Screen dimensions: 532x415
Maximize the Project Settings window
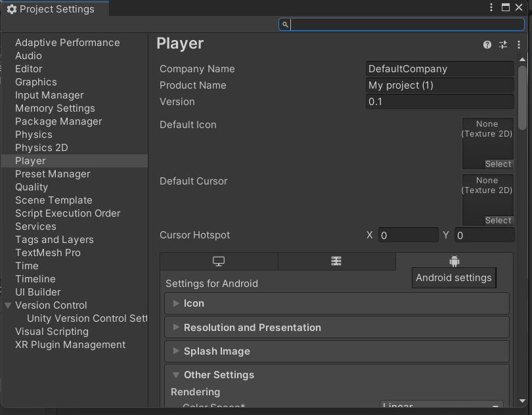click(x=506, y=7)
